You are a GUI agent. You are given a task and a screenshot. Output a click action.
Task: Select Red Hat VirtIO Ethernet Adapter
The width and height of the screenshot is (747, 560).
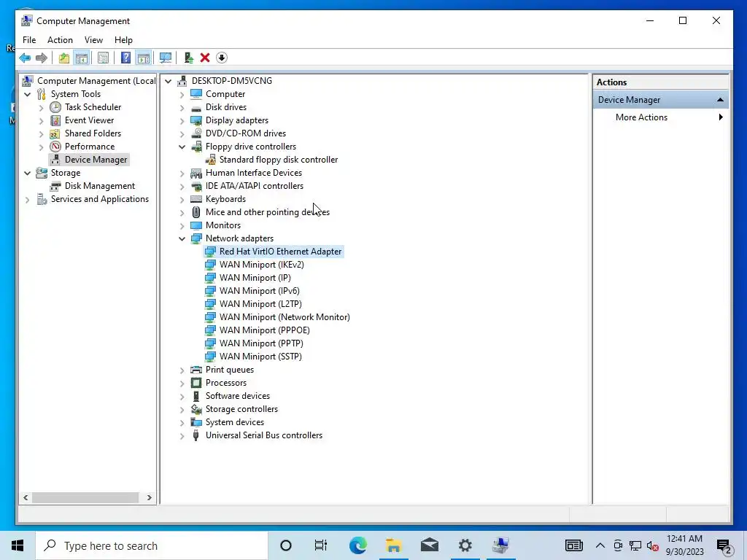tap(280, 252)
